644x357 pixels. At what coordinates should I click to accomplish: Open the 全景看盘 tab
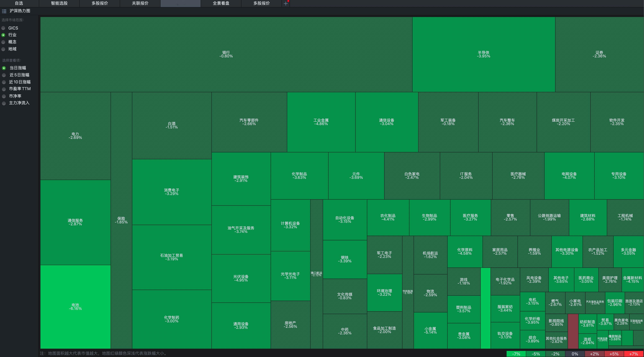[221, 3]
